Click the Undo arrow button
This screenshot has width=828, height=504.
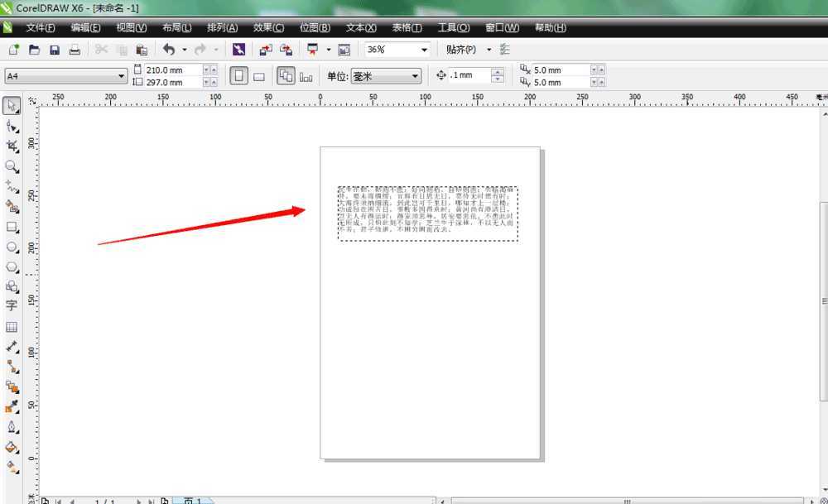click(x=169, y=50)
